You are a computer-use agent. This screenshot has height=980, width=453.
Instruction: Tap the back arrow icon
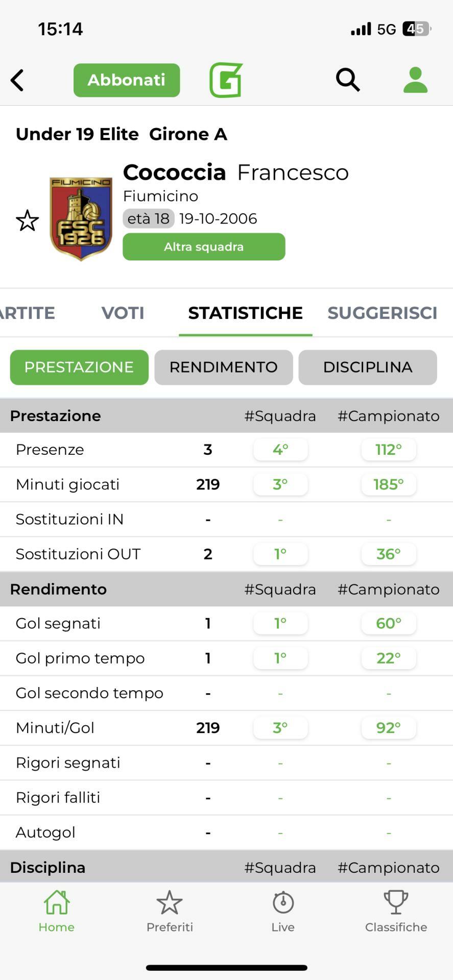[17, 80]
